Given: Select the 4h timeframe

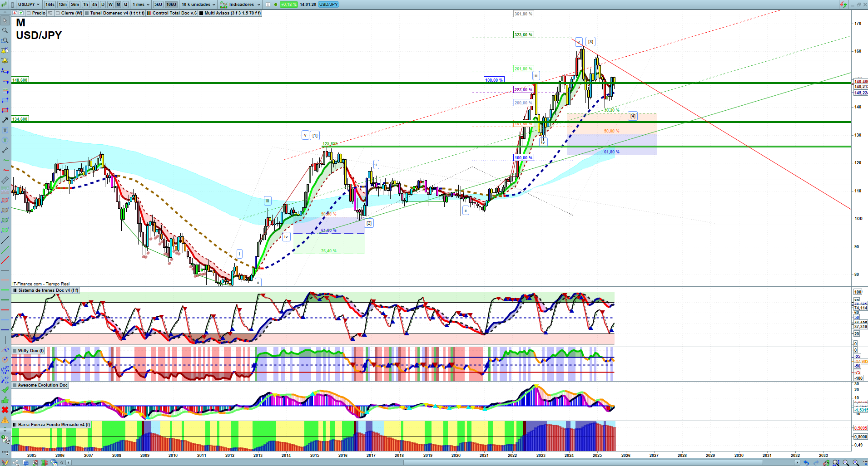Looking at the screenshot, I should [94, 5].
